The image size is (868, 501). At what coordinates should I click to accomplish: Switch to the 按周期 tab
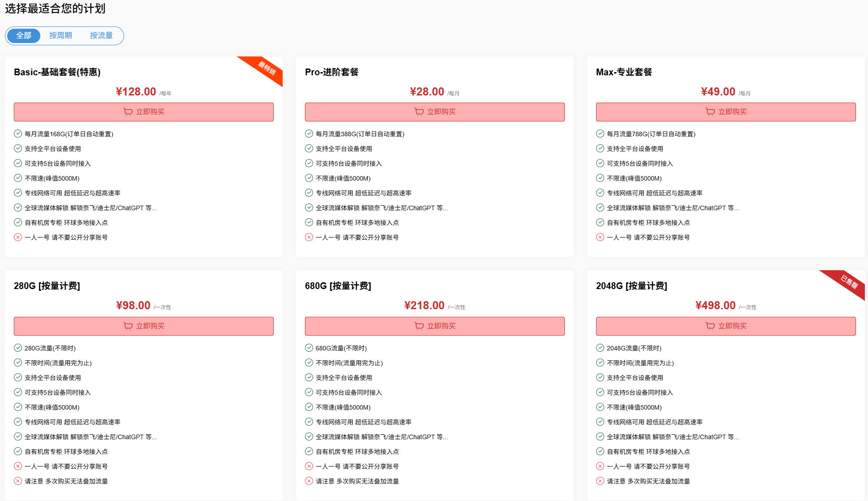[60, 35]
